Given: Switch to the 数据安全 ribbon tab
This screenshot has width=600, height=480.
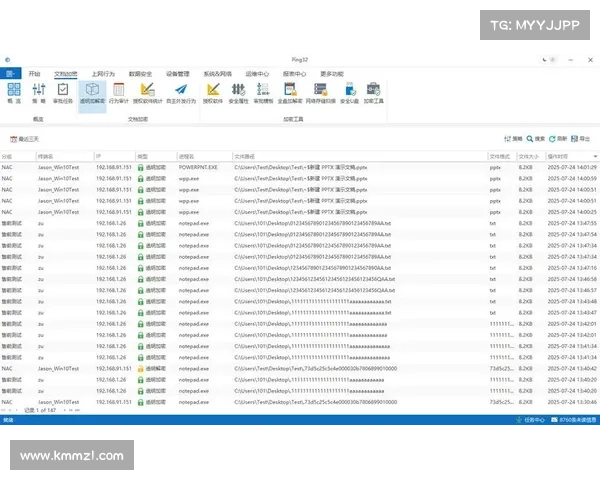Looking at the screenshot, I should click(x=141, y=73).
